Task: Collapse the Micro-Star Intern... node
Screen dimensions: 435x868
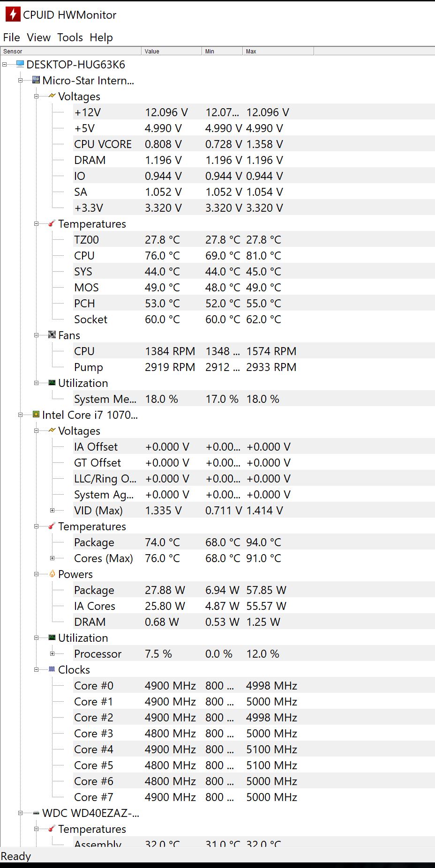Action: pyautogui.click(x=20, y=81)
